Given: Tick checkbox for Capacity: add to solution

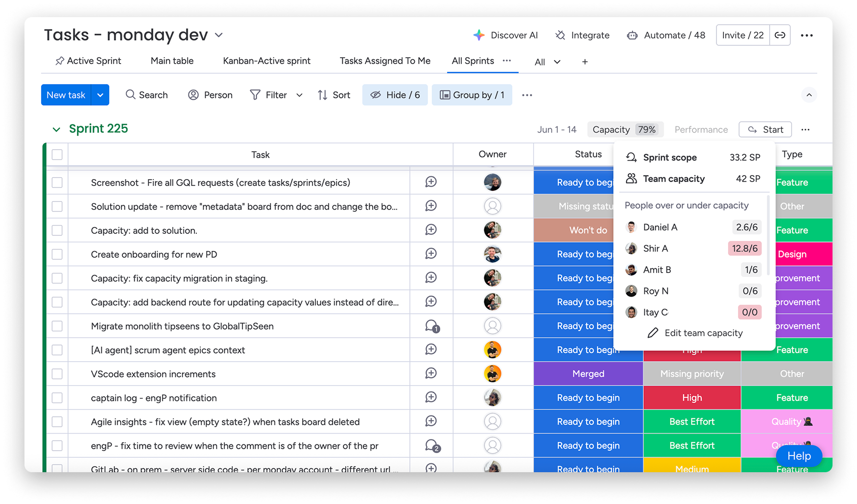Looking at the screenshot, I should click(57, 230).
